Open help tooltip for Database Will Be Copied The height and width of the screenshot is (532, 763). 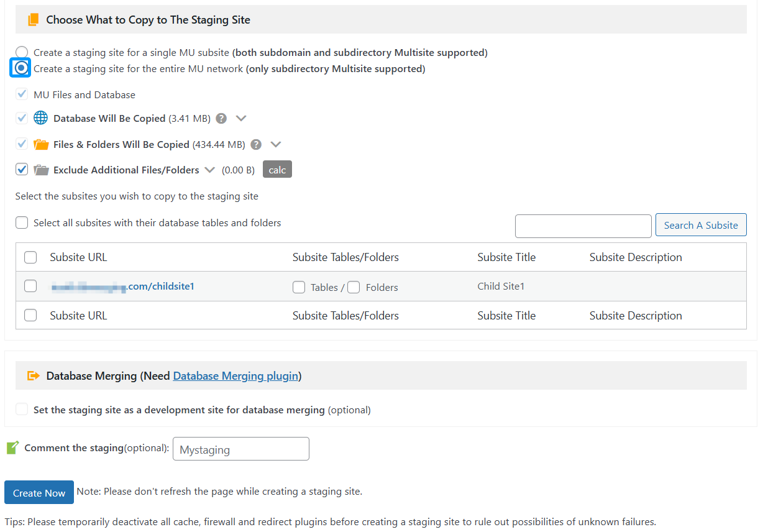(x=221, y=118)
